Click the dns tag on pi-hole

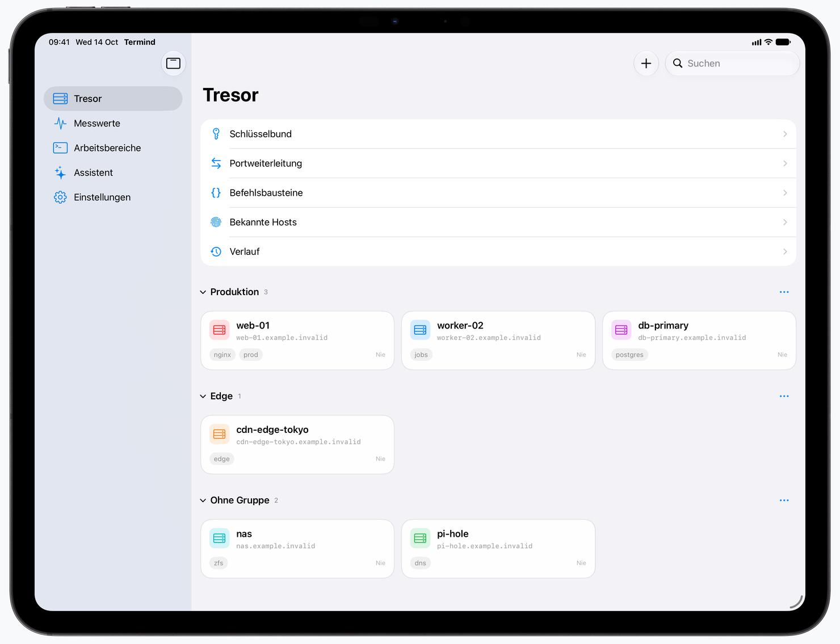420,563
